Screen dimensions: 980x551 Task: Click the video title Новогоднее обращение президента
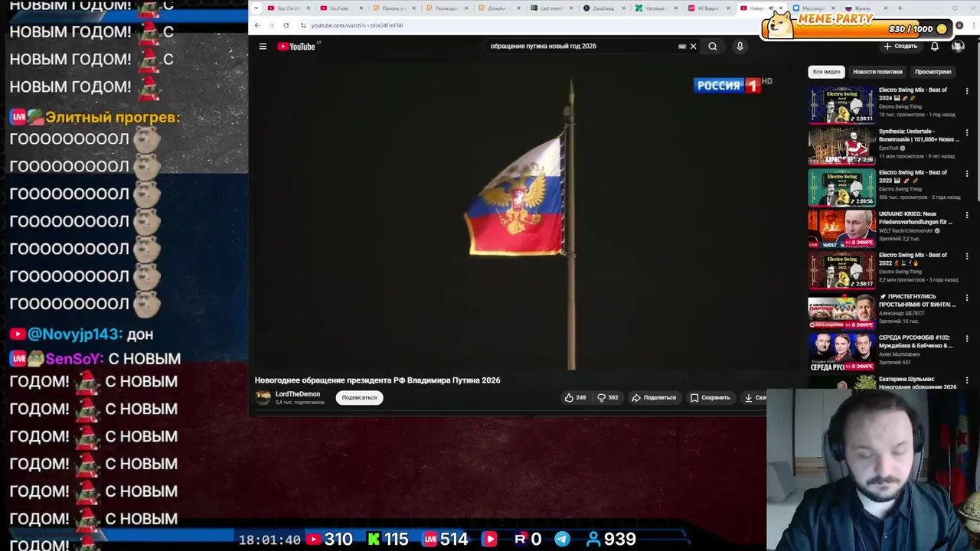tap(377, 380)
